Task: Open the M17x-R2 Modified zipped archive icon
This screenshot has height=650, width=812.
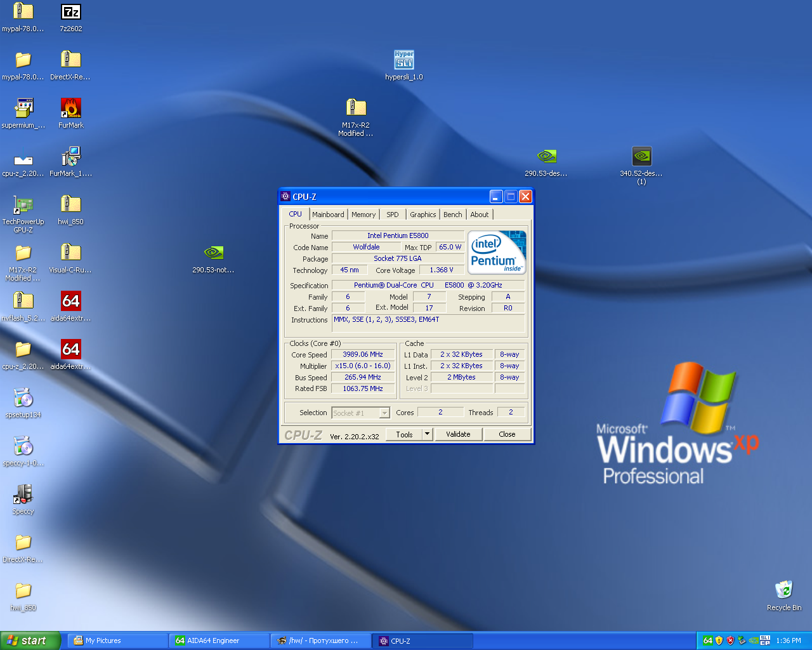Action: (x=356, y=109)
